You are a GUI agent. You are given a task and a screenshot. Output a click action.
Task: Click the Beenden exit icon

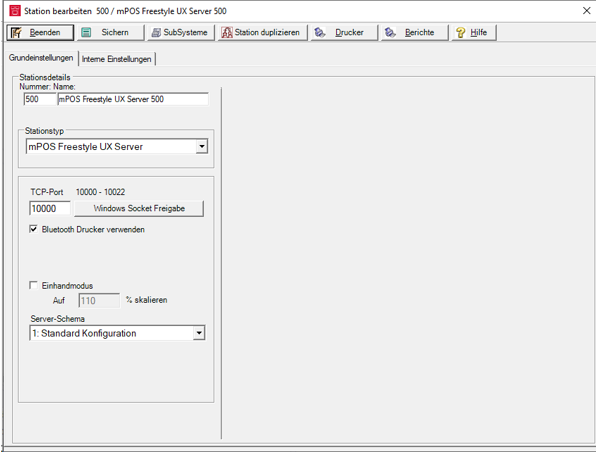coord(16,33)
